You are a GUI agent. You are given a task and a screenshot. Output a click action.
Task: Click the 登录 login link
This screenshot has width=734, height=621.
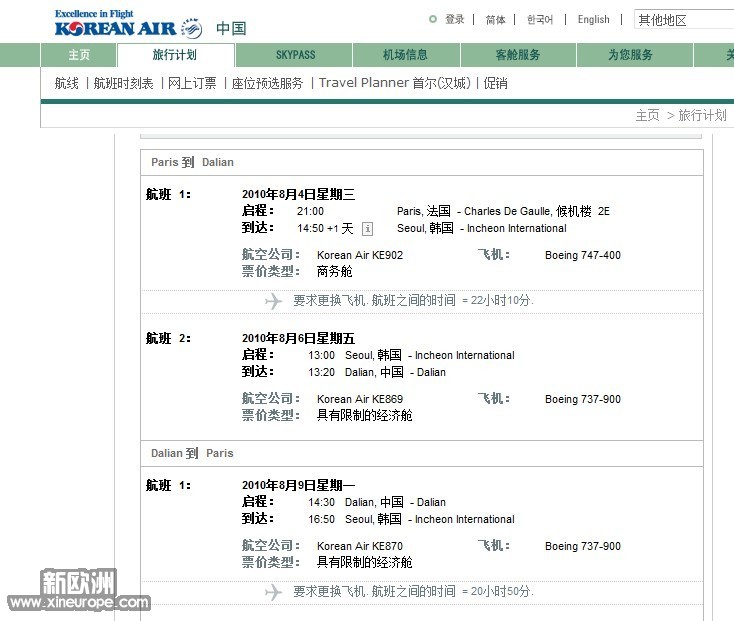(455, 19)
